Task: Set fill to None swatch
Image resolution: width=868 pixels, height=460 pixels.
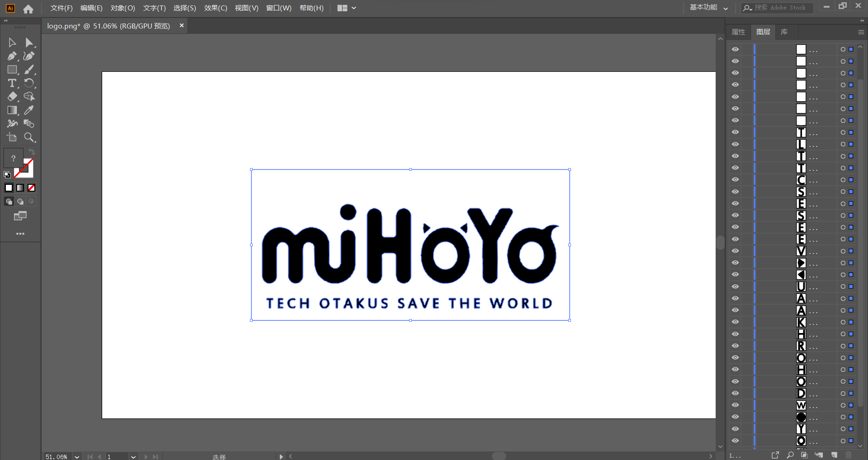Action: [x=32, y=188]
